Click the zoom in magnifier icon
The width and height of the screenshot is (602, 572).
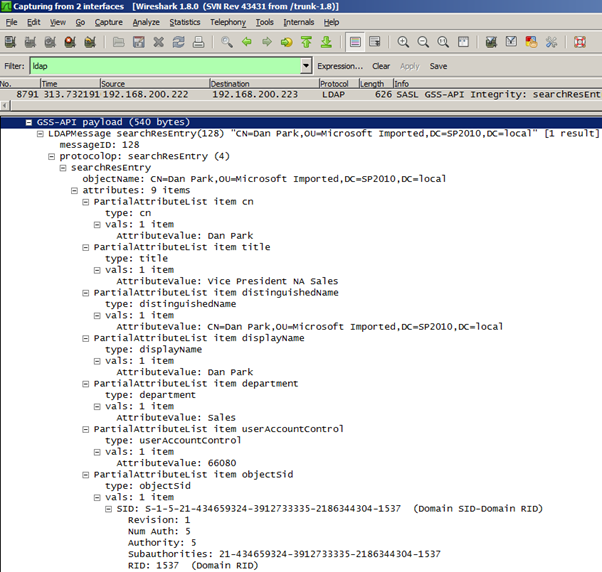tap(403, 42)
